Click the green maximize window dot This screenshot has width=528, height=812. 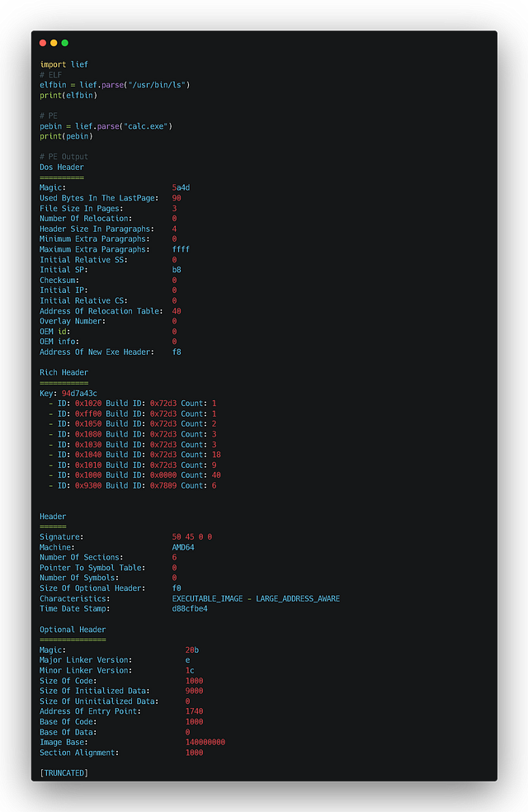coord(64,43)
